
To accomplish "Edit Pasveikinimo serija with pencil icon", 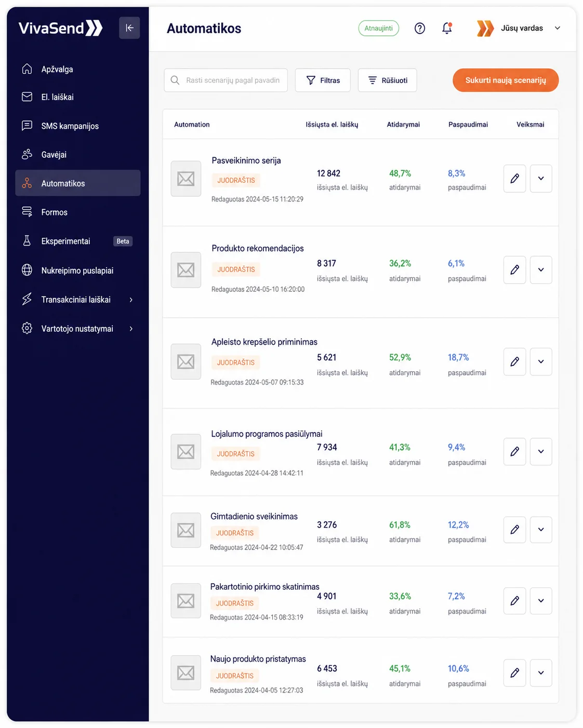I will [514, 179].
